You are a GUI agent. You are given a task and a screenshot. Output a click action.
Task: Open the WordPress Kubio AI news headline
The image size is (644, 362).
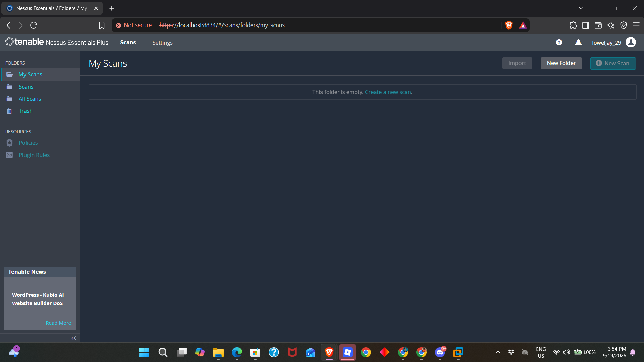(x=38, y=299)
